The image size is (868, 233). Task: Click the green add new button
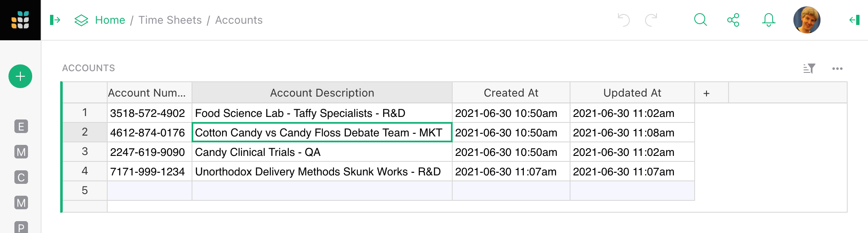coord(20,76)
